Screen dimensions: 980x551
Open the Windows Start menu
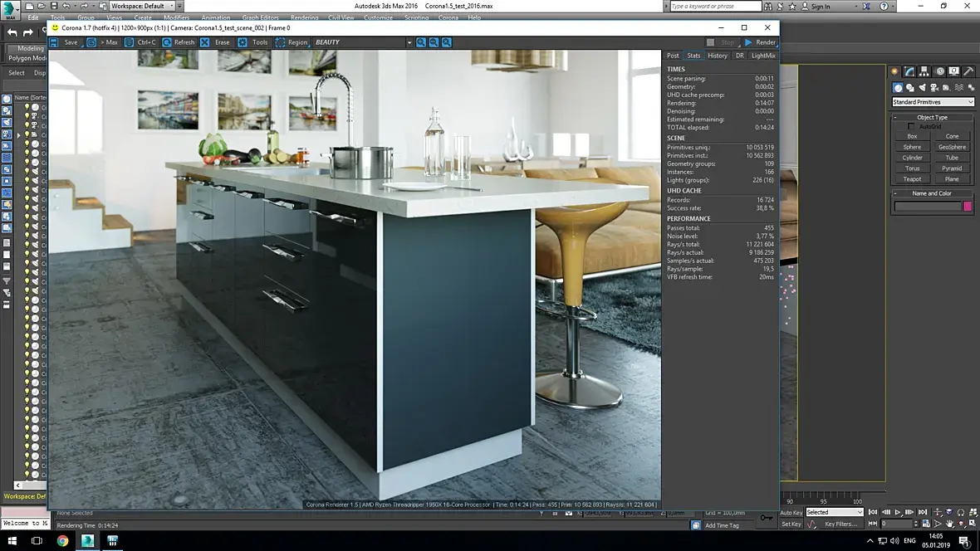click(x=12, y=541)
